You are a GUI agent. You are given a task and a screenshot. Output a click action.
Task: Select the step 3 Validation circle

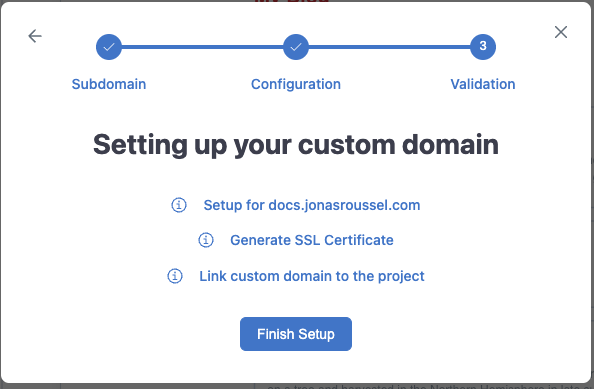[x=483, y=47]
